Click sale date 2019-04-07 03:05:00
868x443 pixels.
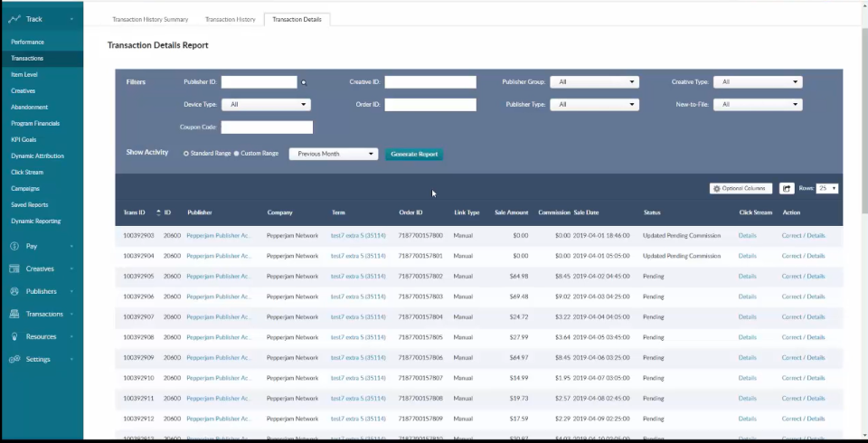601,378
